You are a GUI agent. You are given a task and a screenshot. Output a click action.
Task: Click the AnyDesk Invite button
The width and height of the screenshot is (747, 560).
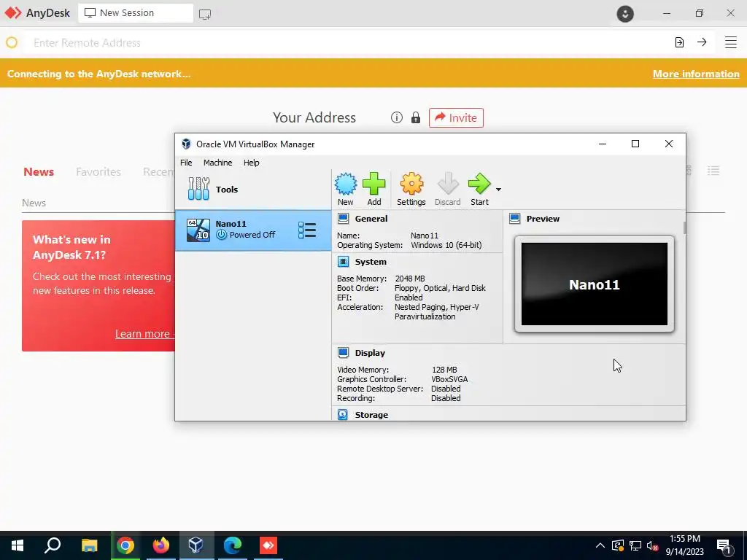tap(456, 117)
